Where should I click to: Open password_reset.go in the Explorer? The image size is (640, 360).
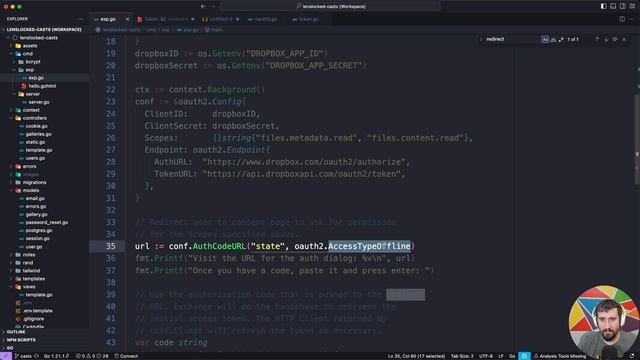(x=47, y=222)
